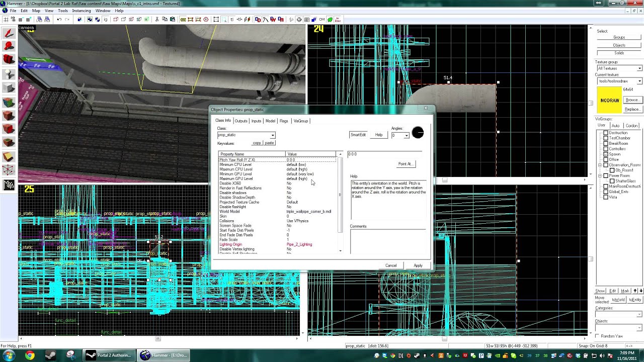
Task: Choose the Camera tool
Action: (9, 60)
